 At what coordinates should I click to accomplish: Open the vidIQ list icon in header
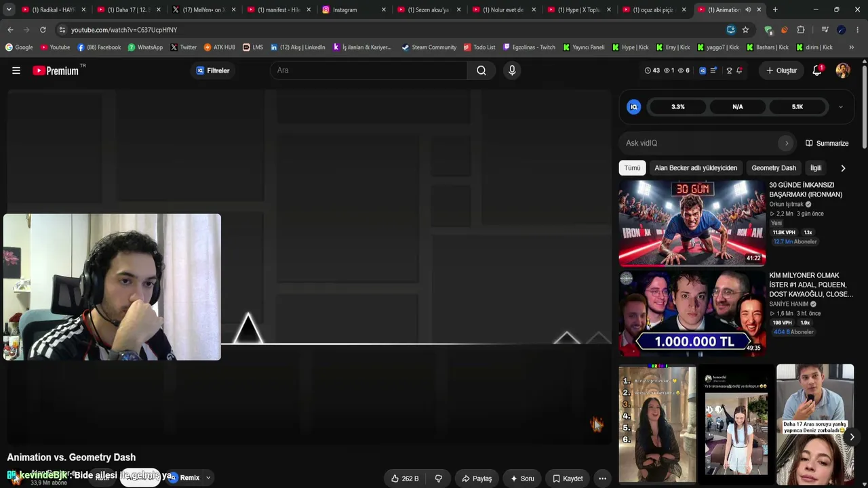point(713,70)
